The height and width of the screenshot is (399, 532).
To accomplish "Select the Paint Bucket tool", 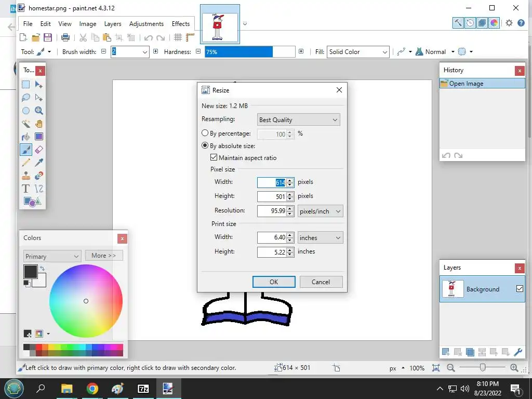I will point(26,137).
